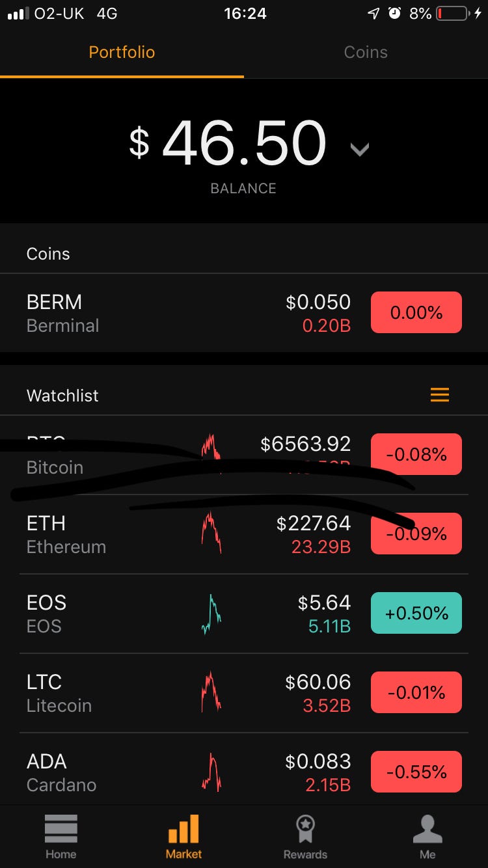Tap the Cardano sparkline chart
This screenshot has height=868, width=488.
(211, 772)
